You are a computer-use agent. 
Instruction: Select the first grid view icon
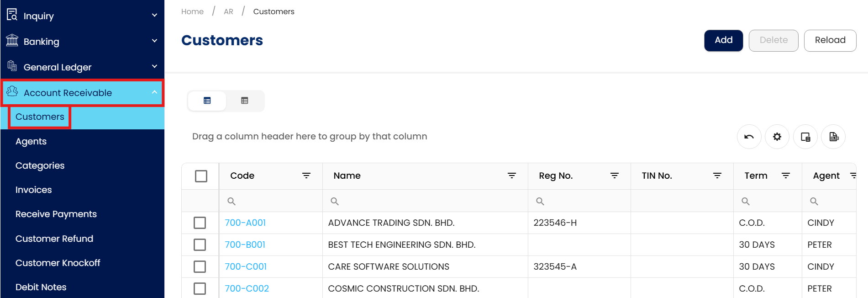pos(207,101)
